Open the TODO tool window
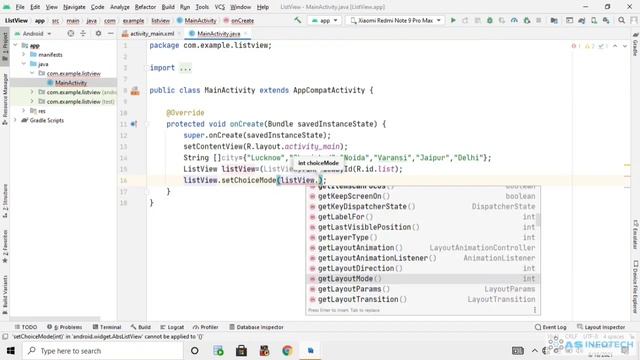Image resolution: width=640 pixels, height=360 pixels. 26,327
